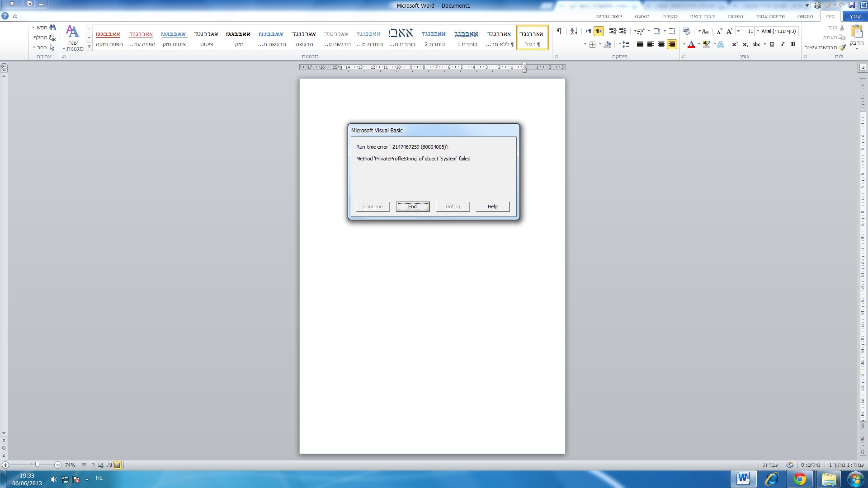Click the Clear Formatting eraser icon
The image size is (868, 488).
[x=687, y=31]
